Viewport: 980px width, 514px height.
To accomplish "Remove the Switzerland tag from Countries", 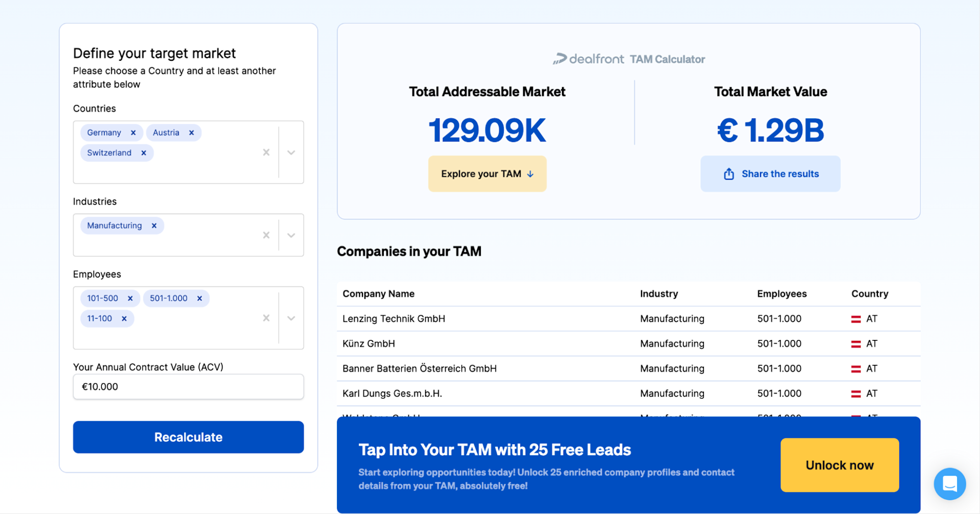I will (x=144, y=152).
